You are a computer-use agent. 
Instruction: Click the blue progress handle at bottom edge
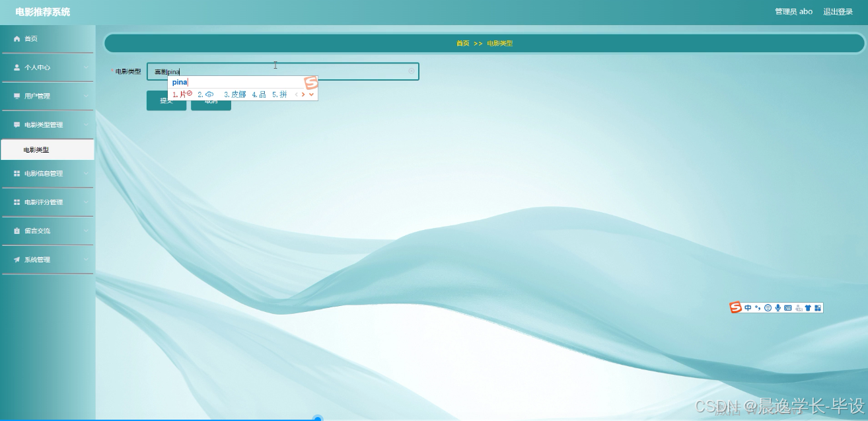318,419
